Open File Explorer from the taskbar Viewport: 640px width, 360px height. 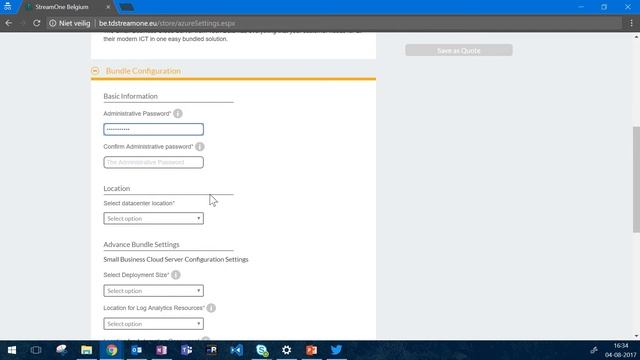point(87,350)
